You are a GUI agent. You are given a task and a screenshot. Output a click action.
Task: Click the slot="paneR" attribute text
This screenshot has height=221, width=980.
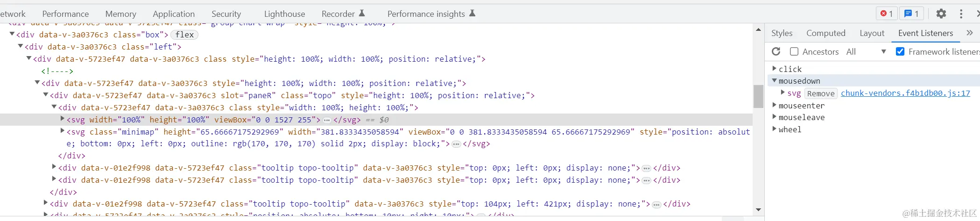pyautogui.click(x=248, y=95)
